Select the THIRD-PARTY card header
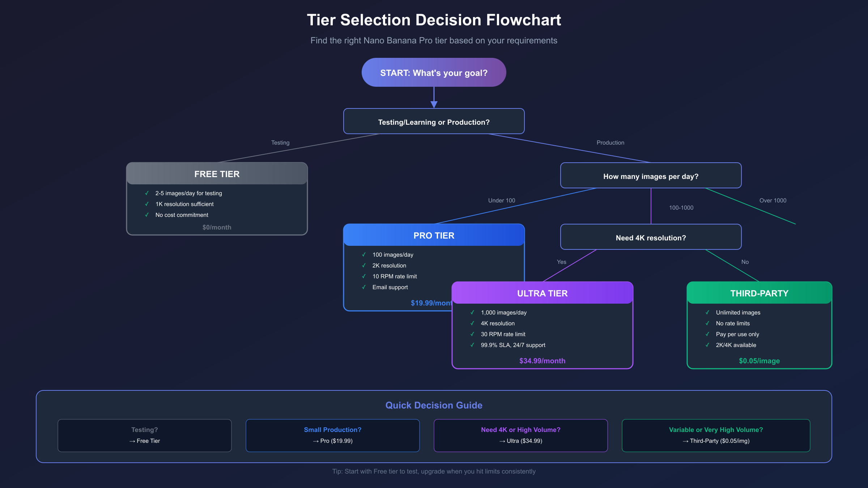The width and height of the screenshot is (868, 488). (759, 293)
